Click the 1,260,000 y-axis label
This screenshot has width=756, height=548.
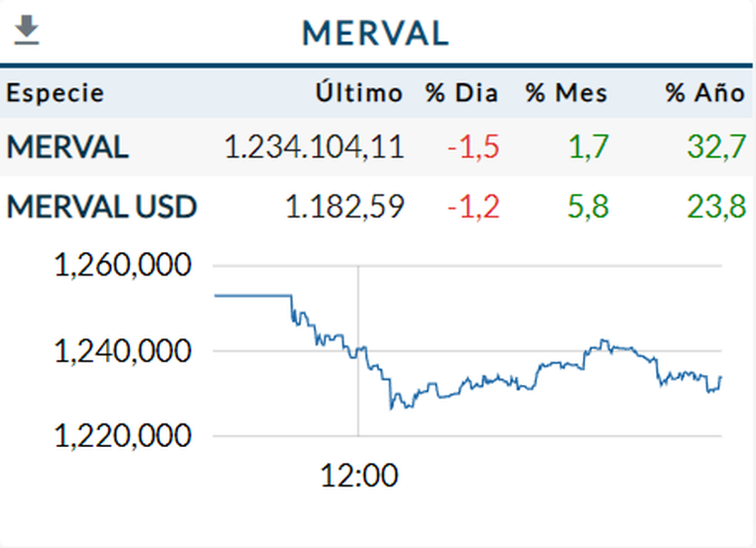[123, 266]
